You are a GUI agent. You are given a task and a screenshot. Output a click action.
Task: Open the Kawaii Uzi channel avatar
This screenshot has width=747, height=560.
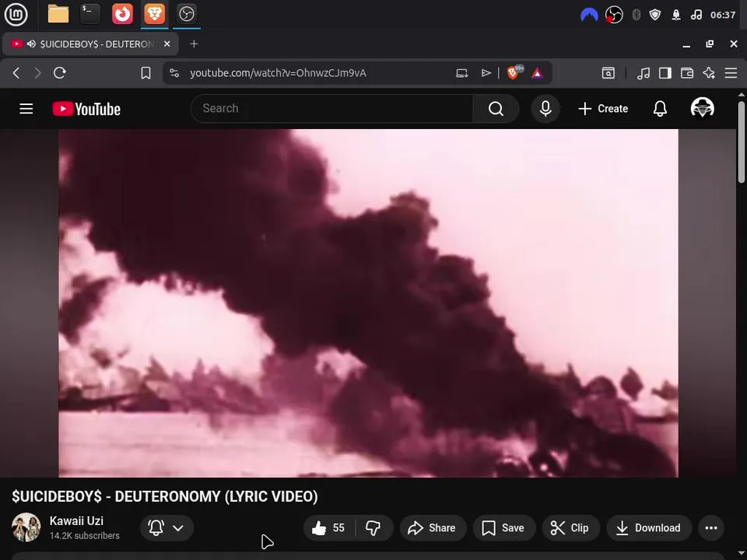click(26, 527)
